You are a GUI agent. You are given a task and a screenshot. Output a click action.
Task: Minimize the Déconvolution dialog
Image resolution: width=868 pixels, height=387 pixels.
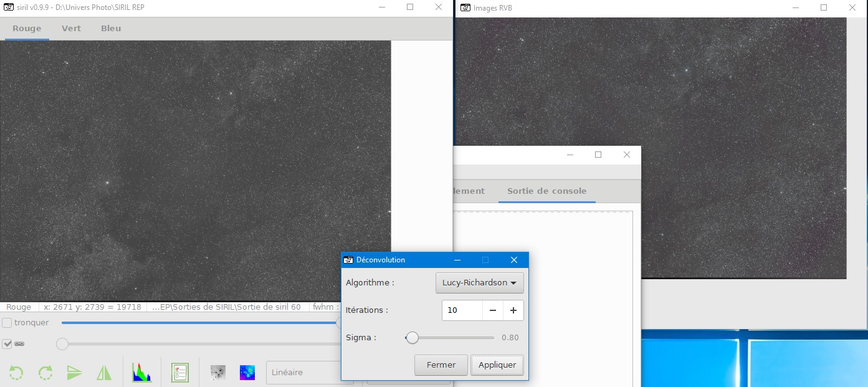(x=457, y=260)
